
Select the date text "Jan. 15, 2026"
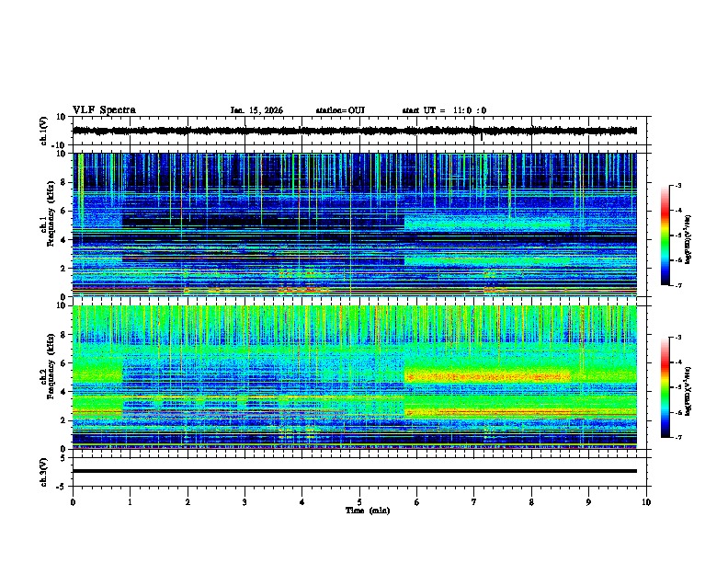click(x=256, y=110)
